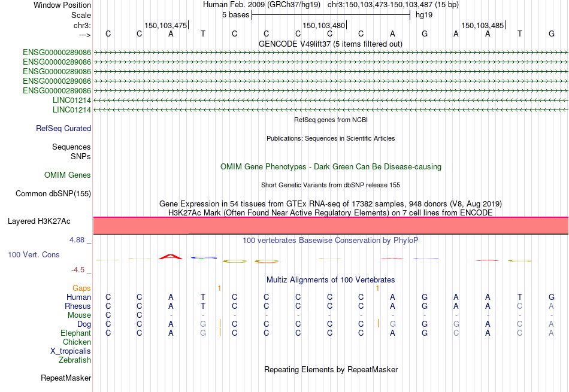Select the Zebrafish species label
This screenshot has height=392, width=569.
(x=75, y=360)
